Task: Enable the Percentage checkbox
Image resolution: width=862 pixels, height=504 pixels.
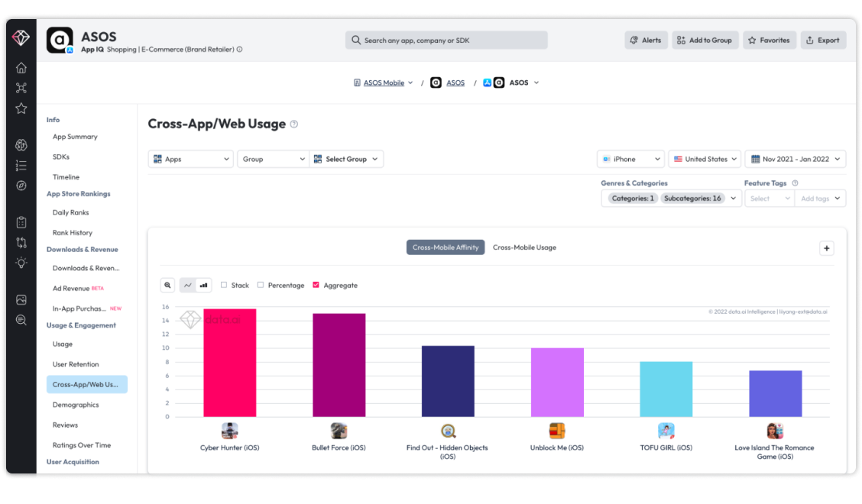Action: [261, 285]
